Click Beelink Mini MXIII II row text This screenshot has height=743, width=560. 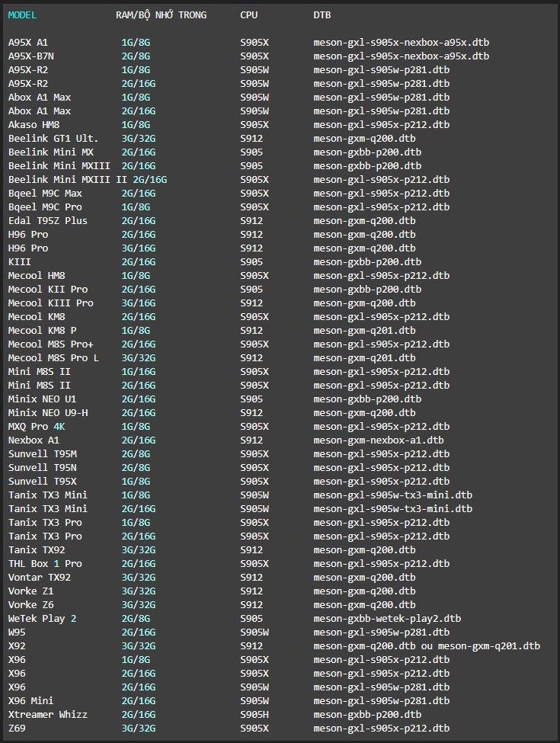point(88,180)
